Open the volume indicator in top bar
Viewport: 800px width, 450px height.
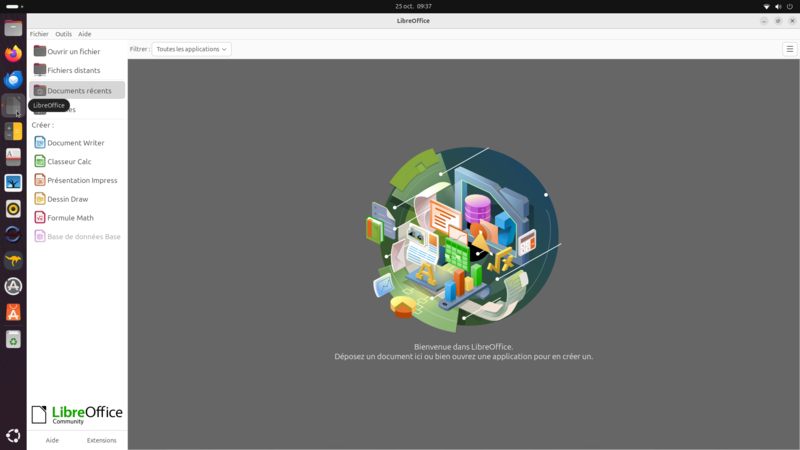click(778, 7)
